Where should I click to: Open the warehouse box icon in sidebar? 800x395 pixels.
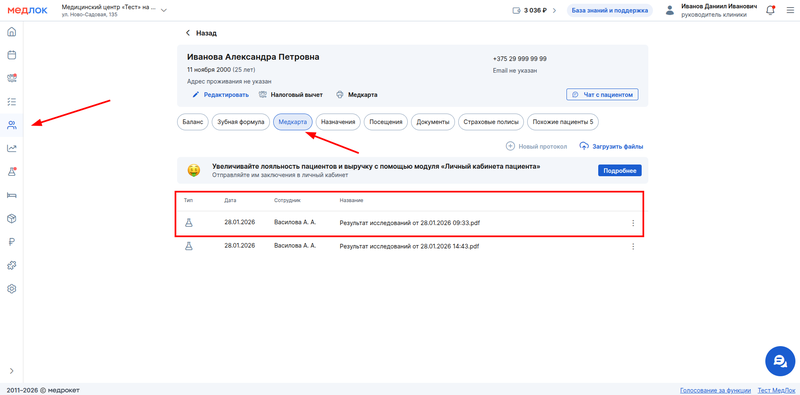point(12,218)
